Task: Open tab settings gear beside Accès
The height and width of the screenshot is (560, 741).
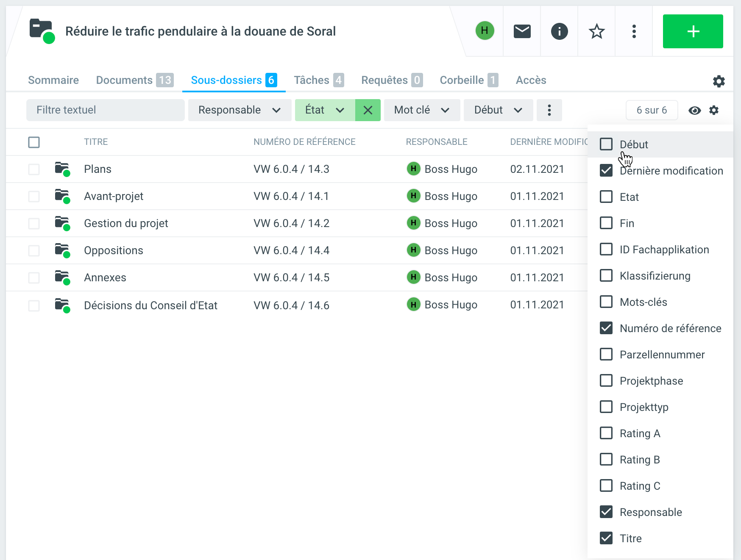Action: tap(719, 81)
